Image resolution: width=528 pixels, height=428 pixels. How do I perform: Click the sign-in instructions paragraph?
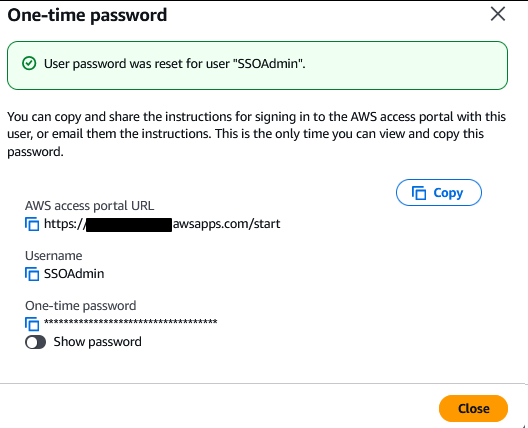point(257,134)
